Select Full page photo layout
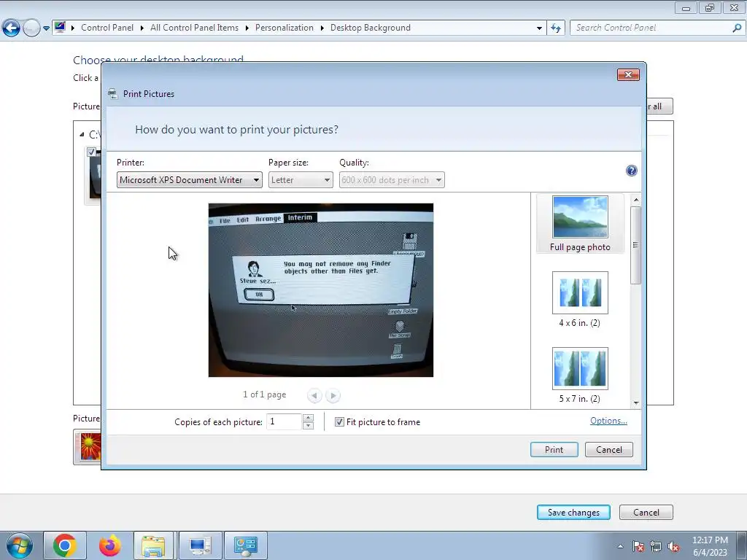747x560 pixels. (580, 224)
